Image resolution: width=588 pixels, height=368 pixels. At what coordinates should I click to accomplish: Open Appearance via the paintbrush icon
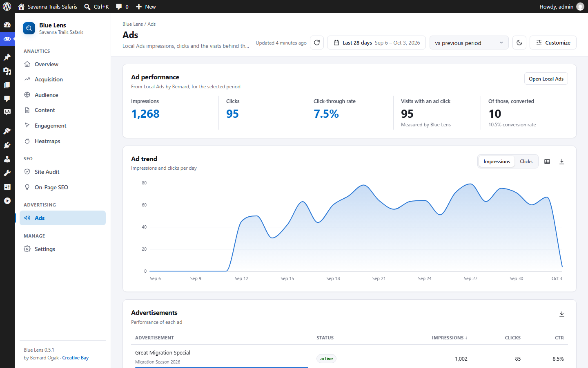click(7, 131)
